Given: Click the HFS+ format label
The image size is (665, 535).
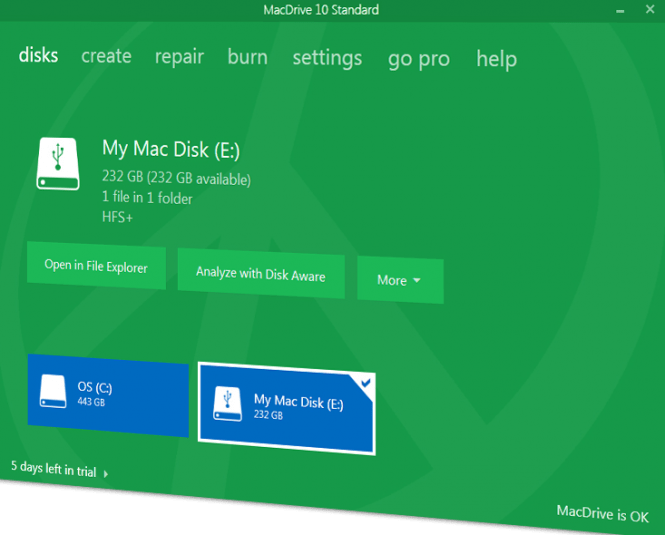Looking at the screenshot, I should click(x=117, y=217).
